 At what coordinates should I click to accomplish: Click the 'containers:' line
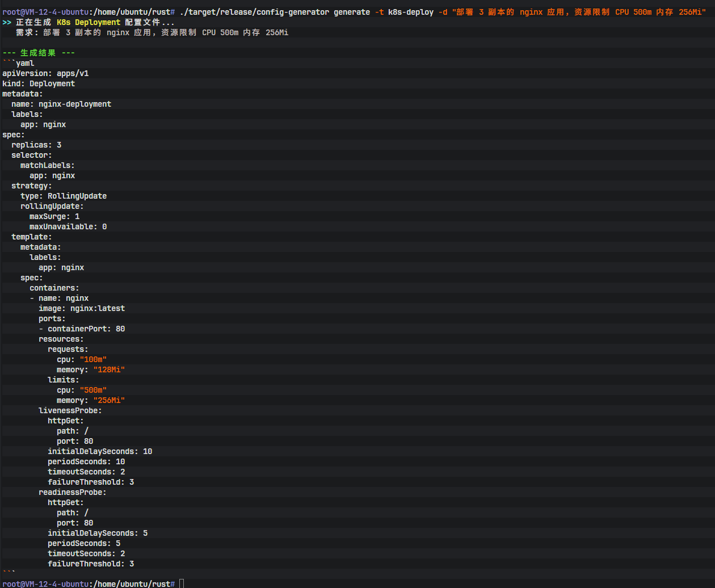point(54,288)
